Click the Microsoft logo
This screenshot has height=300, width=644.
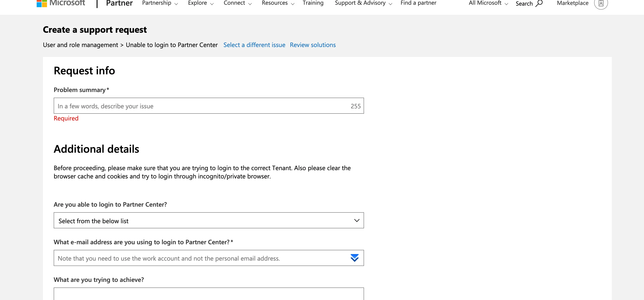click(x=61, y=3)
